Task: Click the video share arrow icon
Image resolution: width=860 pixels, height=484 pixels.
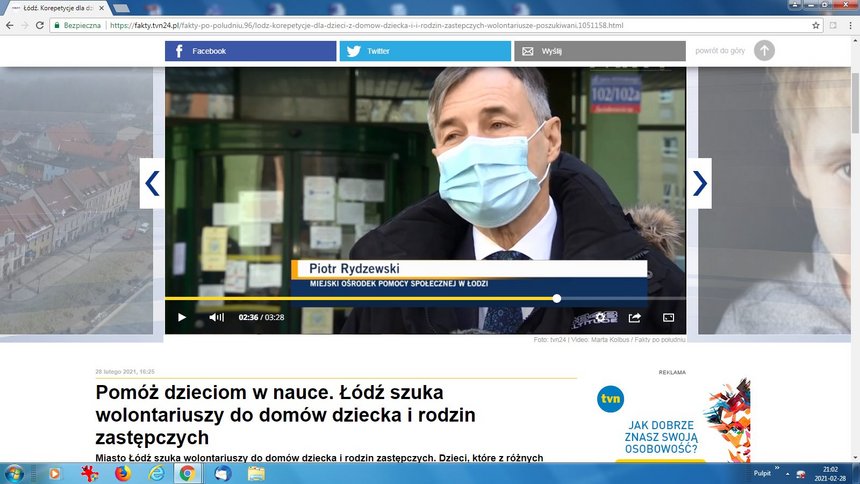Action: 634,317
